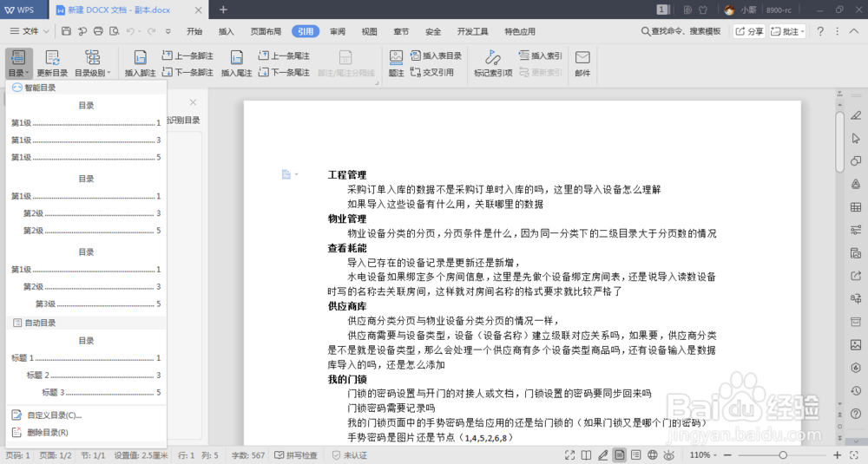Open the 目录 (Table of Contents) button
Screen dimensions: 868x464
(19, 63)
